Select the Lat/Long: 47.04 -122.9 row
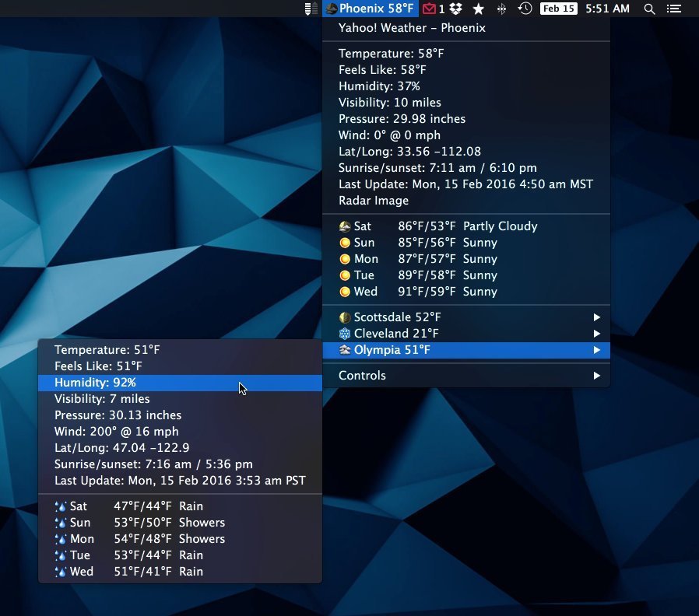This screenshot has height=616, width=699. pyautogui.click(x=180, y=448)
